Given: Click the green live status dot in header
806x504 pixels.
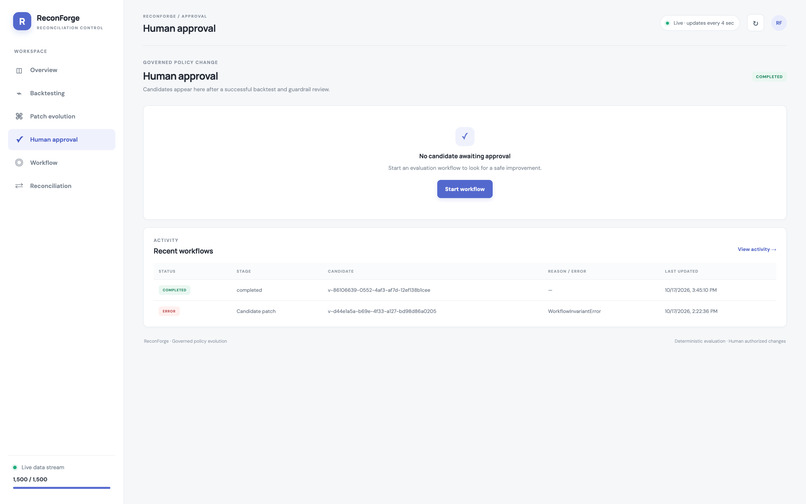Looking at the screenshot, I should coord(667,23).
